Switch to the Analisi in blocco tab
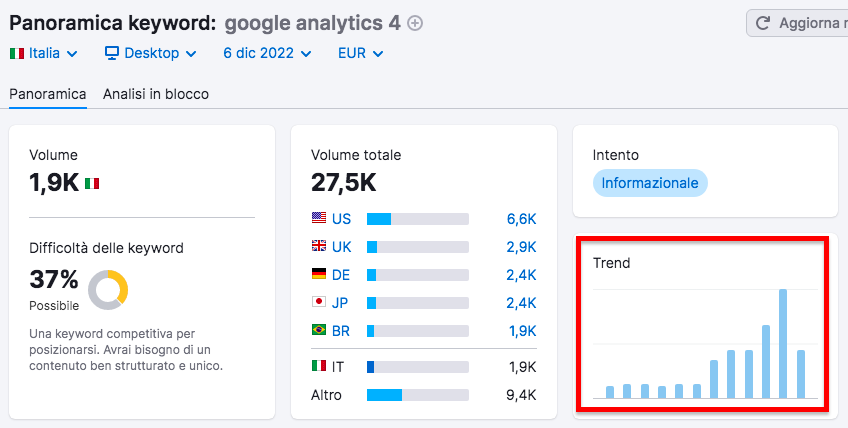The width and height of the screenshot is (848, 428). pos(156,94)
